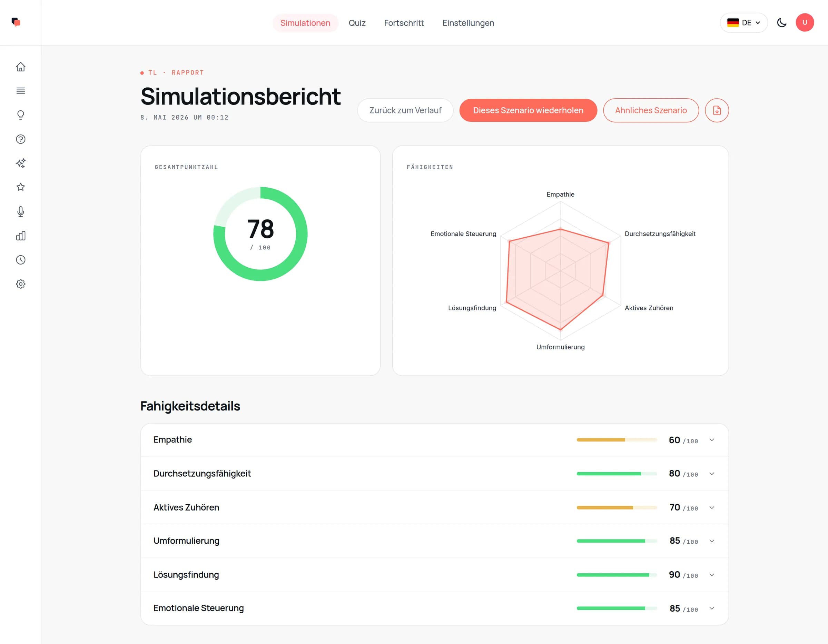Screen dimensions: 828x644
Task: Download the report with the file download icon
Action: 717,110
